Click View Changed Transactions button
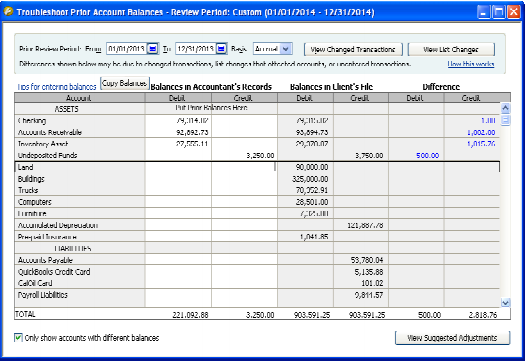 (353, 50)
